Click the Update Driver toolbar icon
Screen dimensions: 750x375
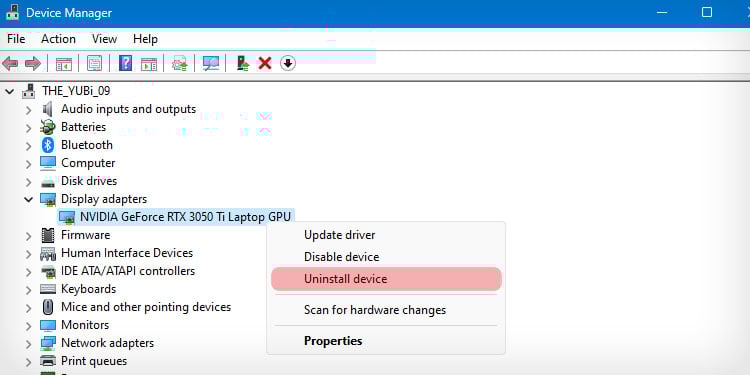pos(179,63)
